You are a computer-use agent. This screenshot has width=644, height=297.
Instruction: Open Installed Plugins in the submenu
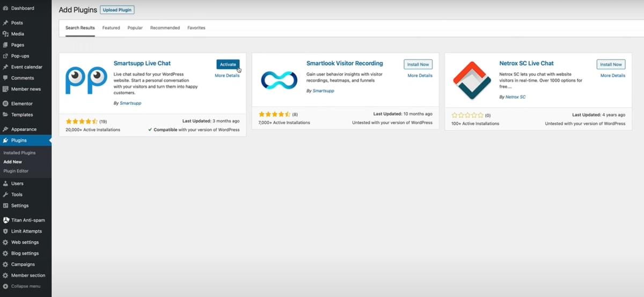[x=19, y=153]
